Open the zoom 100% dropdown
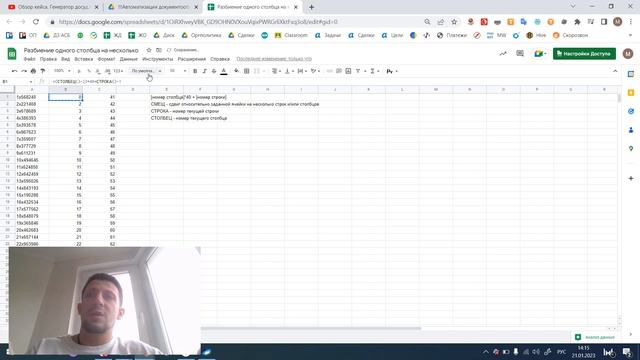This screenshot has height=360, width=640. point(62,71)
